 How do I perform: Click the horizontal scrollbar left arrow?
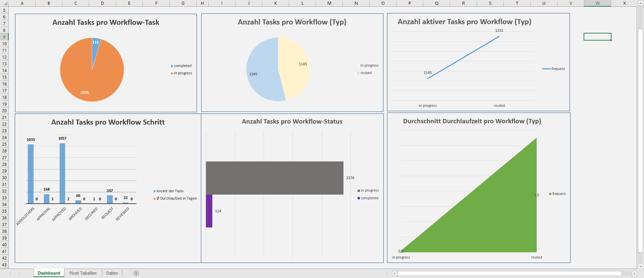(395, 274)
